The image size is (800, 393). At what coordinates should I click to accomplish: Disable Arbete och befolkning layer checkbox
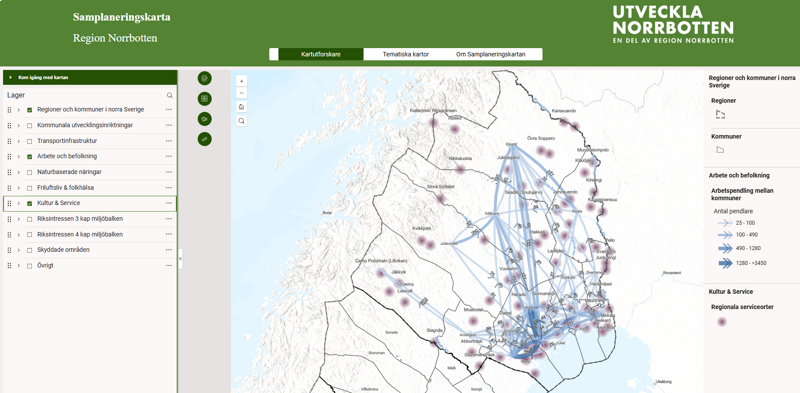pyautogui.click(x=30, y=157)
